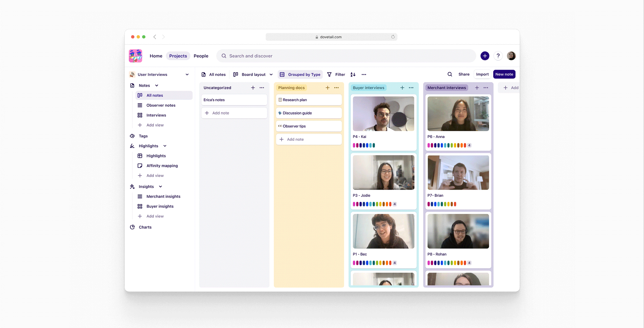Open Charts in the sidebar

(x=145, y=227)
